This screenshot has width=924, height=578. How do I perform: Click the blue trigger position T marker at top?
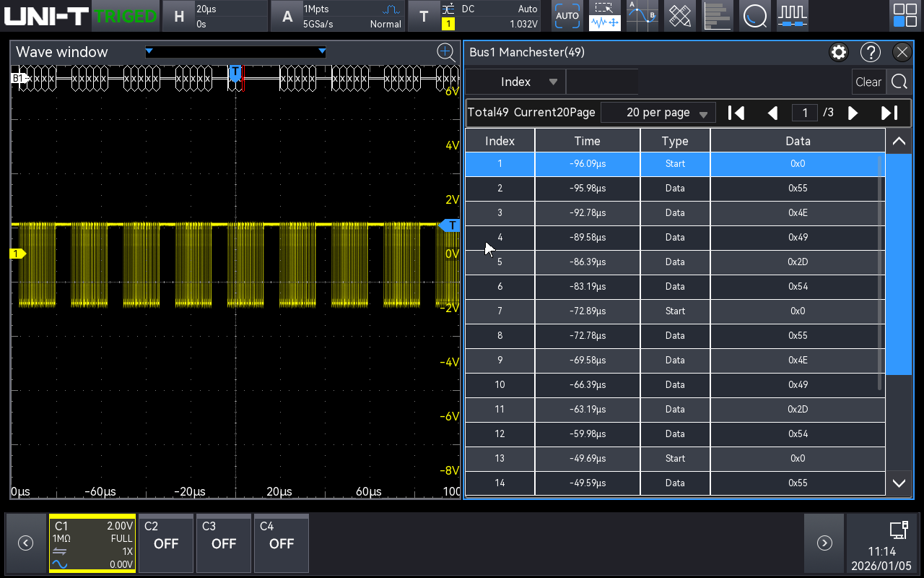click(x=235, y=72)
